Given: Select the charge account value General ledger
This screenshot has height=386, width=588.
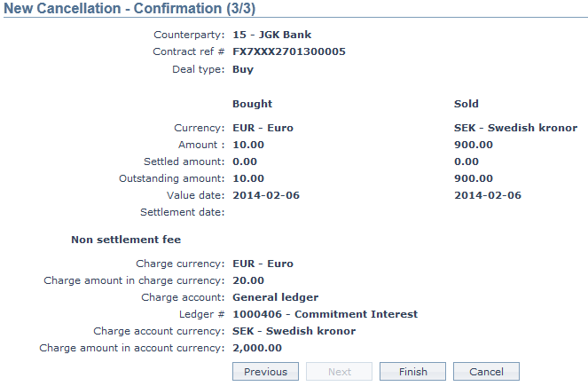Looking at the screenshot, I should tap(275, 297).
